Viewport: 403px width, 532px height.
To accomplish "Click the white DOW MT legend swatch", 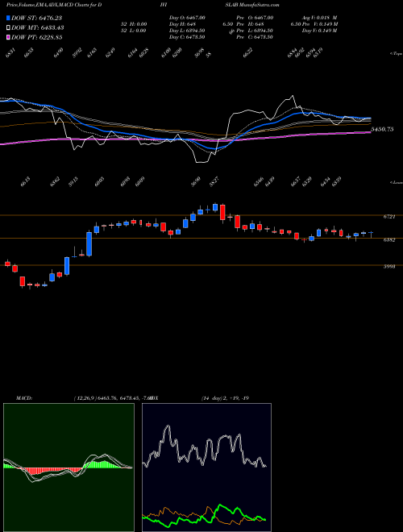I will click(9, 28).
